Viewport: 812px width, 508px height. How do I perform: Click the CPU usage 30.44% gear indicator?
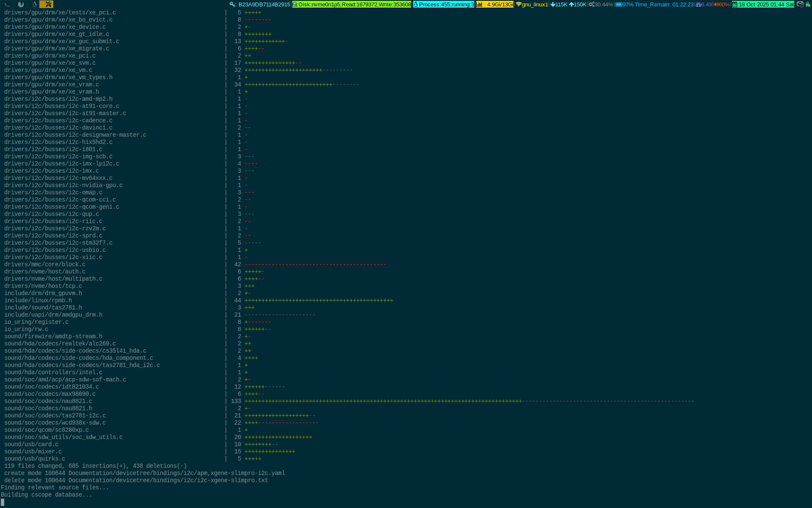(x=601, y=4)
